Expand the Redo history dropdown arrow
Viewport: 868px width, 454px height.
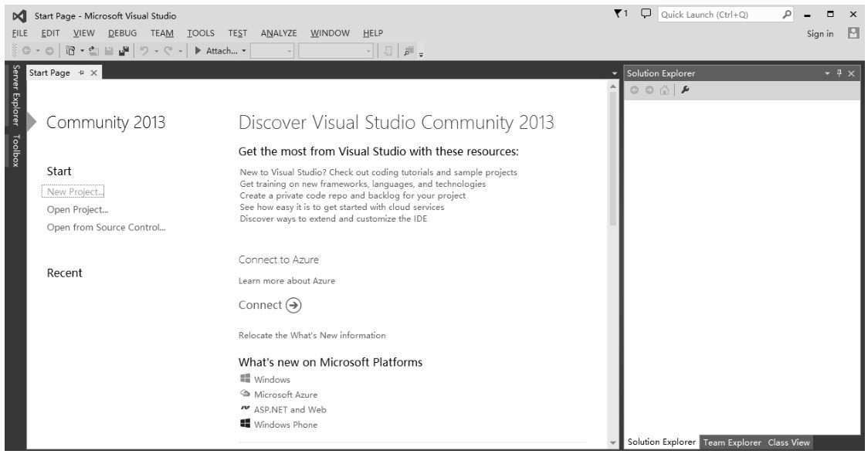tap(181, 51)
